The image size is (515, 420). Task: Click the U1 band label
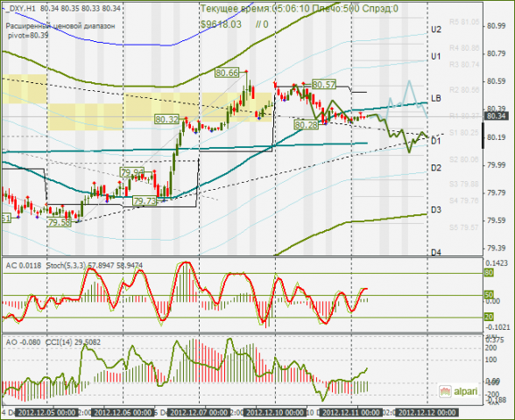coord(436,56)
